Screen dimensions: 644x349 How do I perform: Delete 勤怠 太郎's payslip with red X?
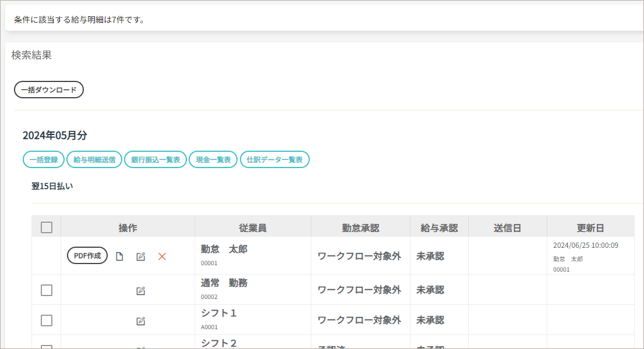pos(162,257)
